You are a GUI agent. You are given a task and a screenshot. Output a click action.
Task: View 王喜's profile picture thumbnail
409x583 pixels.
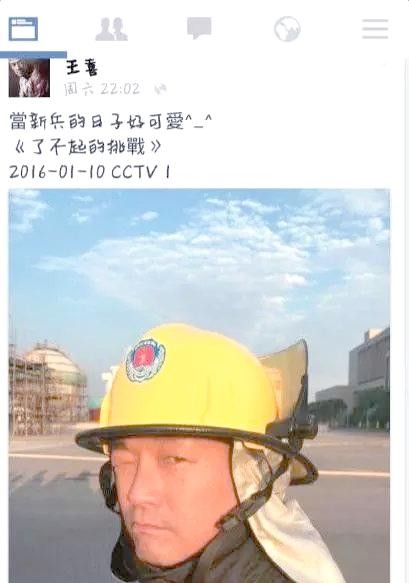click(29, 78)
